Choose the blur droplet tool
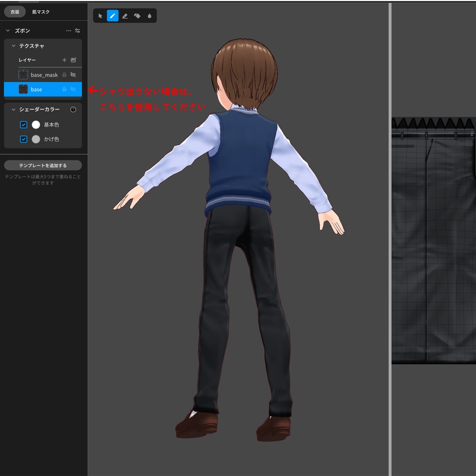 pyautogui.click(x=149, y=15)
